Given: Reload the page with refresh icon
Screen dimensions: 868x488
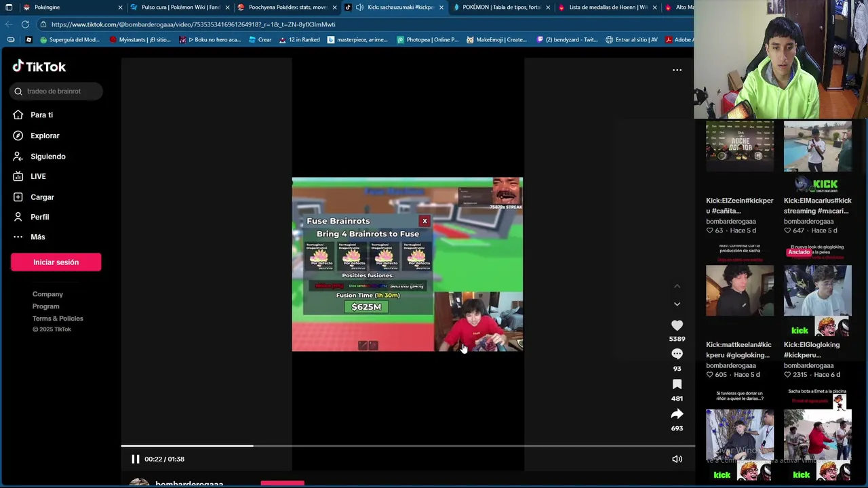Looking at the screenshot, I should [25, 24].
